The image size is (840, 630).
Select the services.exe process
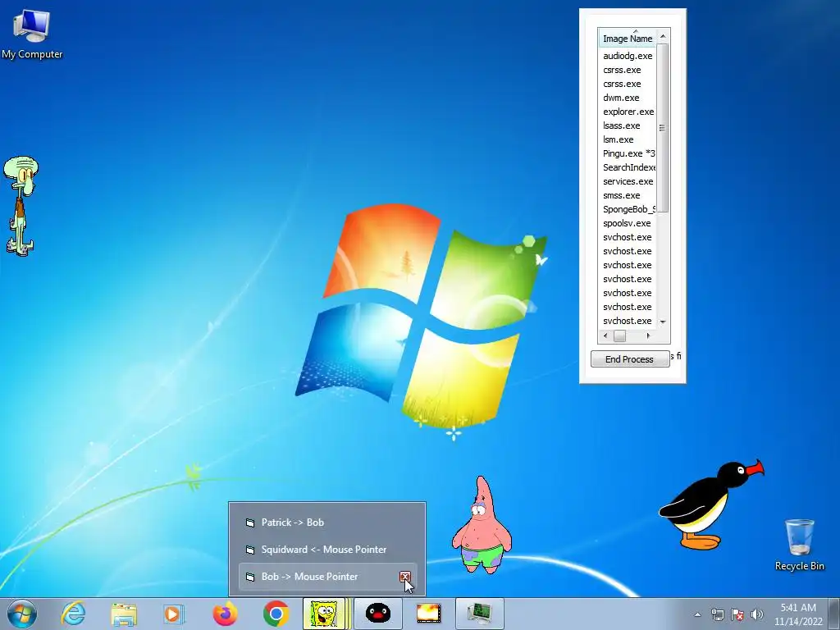(628, 181)
